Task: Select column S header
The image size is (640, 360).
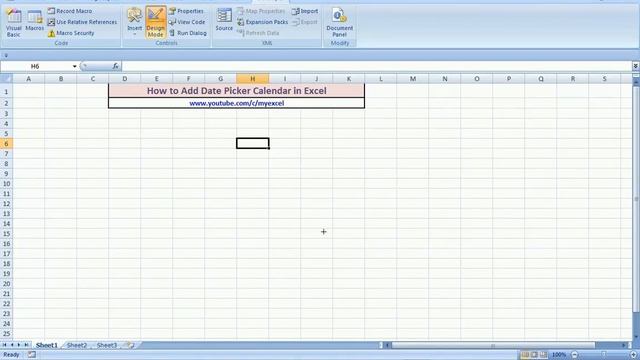Action: (604, 78)
